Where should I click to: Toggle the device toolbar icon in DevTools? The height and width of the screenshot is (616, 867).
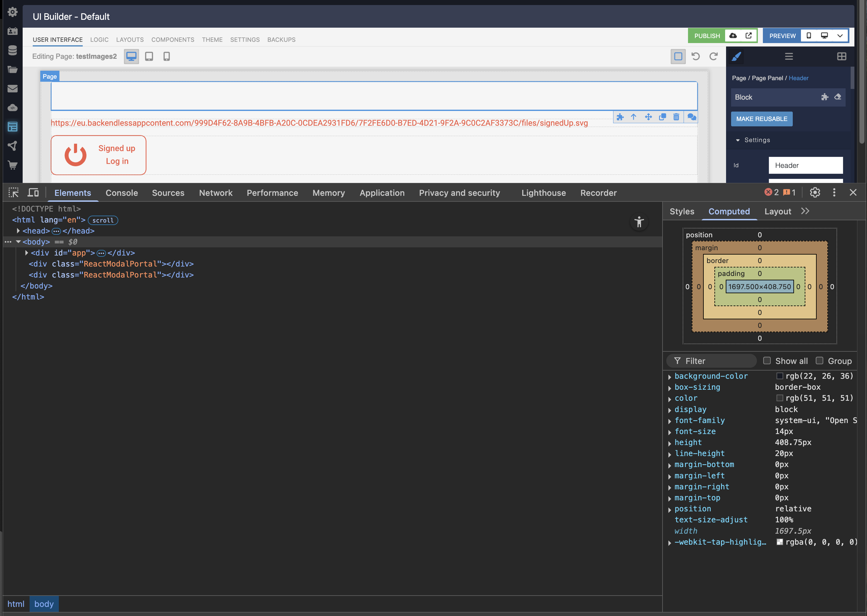click(x=33, y=193)
